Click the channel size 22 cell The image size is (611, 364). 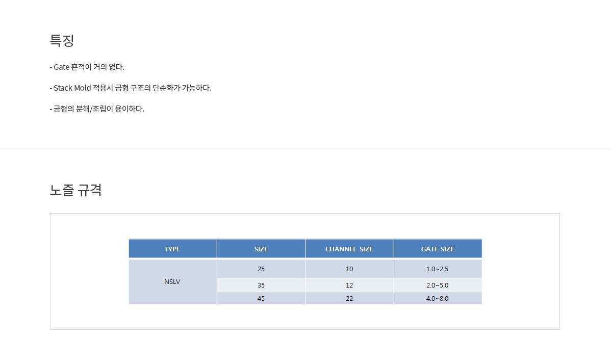349,298
